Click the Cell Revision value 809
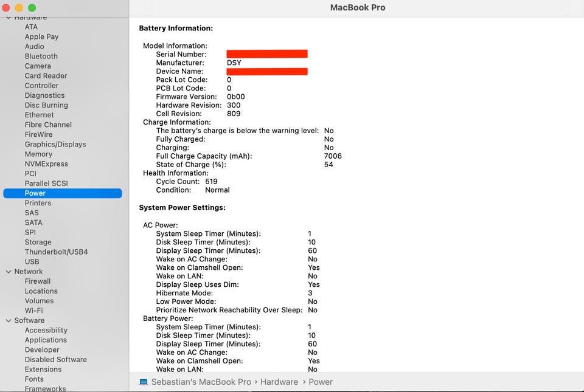Image resolution: width=584 pixels, height=392 pixels. pos(234,114)
